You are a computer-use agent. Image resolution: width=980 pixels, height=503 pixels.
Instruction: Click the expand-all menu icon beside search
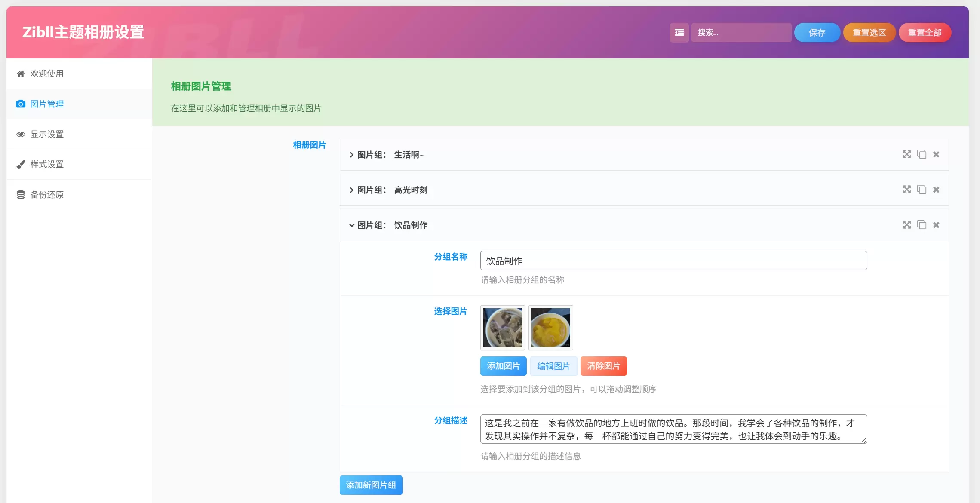pos(679,33)
